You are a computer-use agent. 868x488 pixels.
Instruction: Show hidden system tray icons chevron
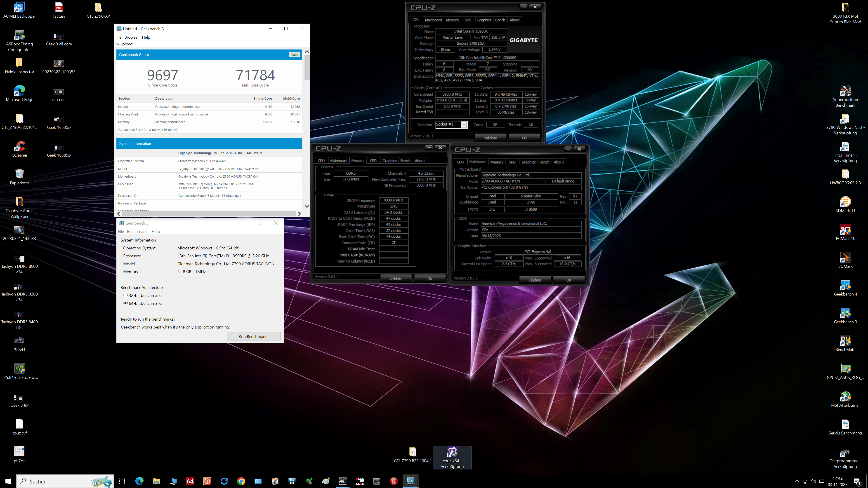[797, 481]
